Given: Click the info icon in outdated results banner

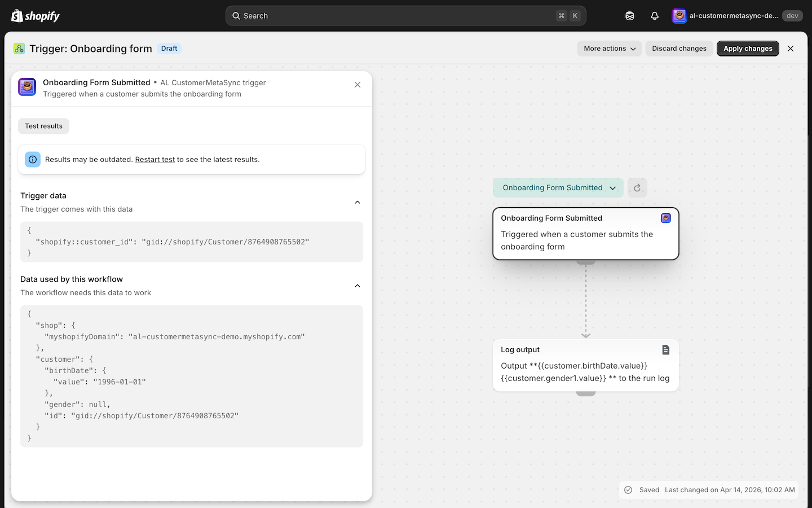Looking at the screenshot, I should [x=33, y=159].
